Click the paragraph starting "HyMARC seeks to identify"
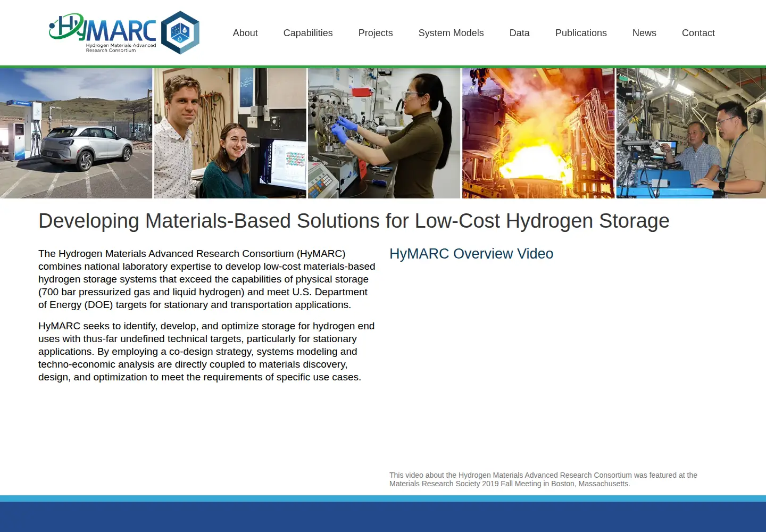Viewport: 766px width, 532px height. 207,352
